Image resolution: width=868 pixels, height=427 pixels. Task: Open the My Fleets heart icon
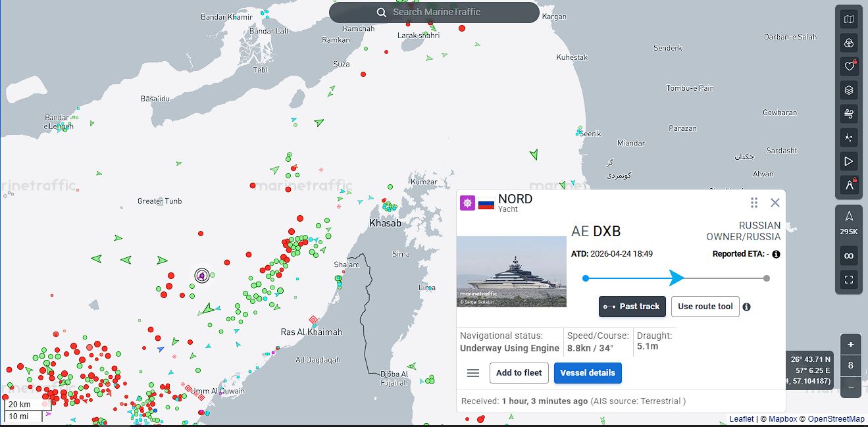[x=849, y=66]
